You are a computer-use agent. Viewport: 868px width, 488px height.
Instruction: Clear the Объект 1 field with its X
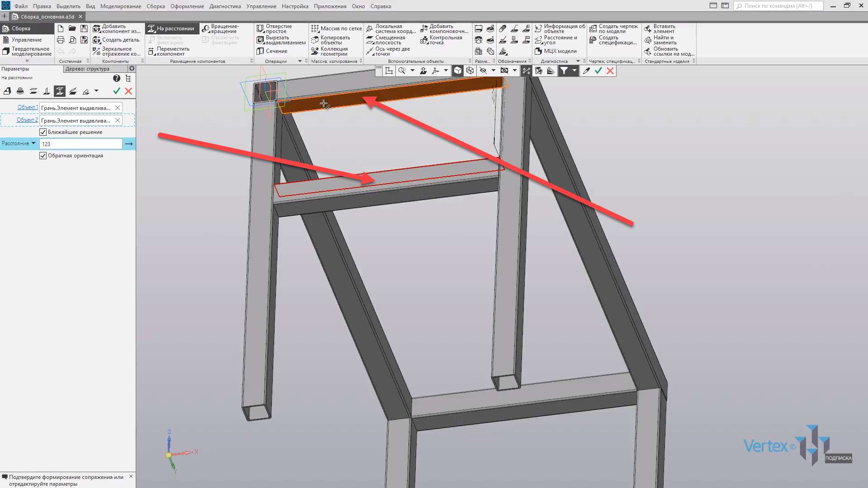tap(118, 108)
